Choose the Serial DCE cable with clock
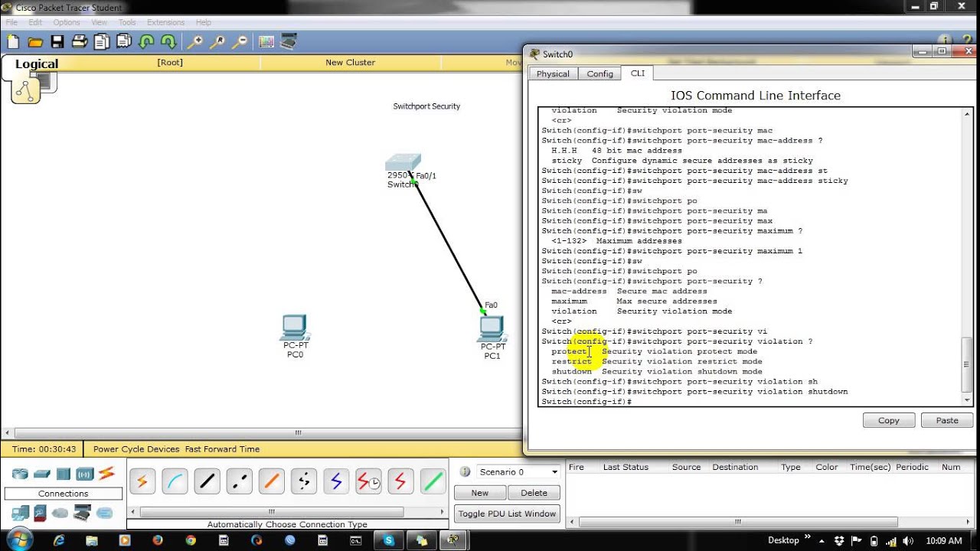The height and width of the screenshot is (551, 980). click(368, 481)
